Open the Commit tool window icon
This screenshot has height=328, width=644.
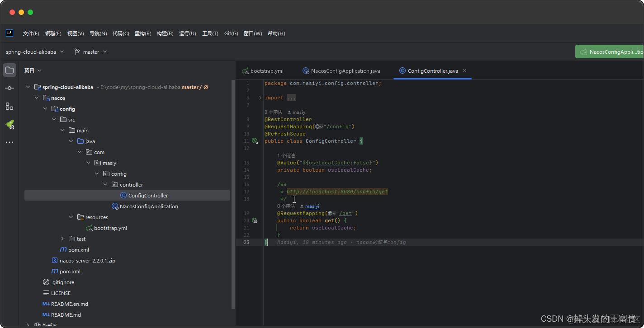click(x=9, y=88)
